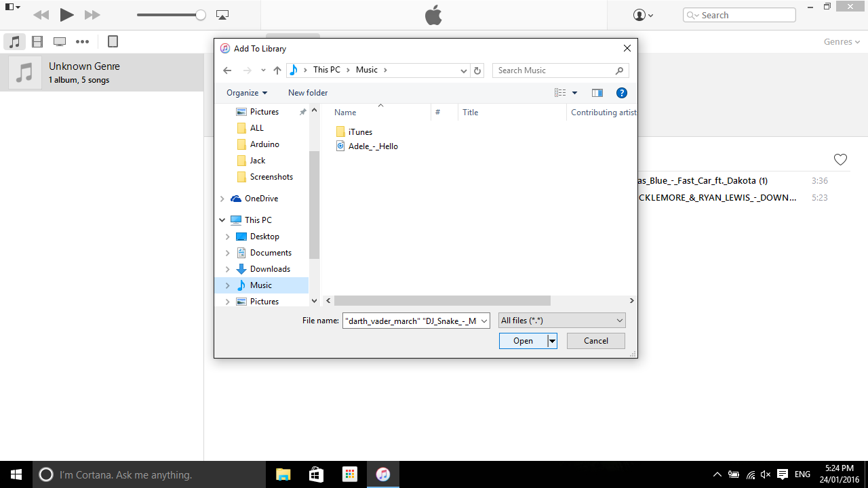Open the AirPlay output icon
The height and width of the screenshot is (488, 868).
(222, 15)
